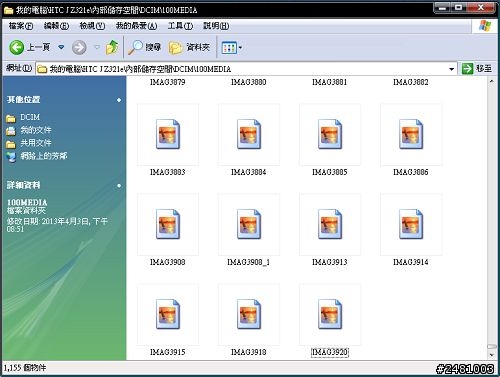This screenshot has height=377, width=500.
Task: Go up one folder level icon
Action: pos(112,47)
